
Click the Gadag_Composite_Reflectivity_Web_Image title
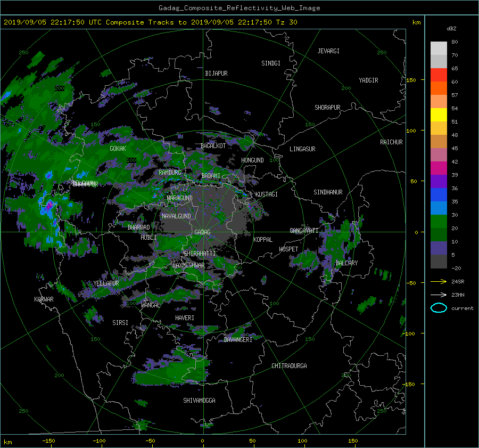click(239, 8)
